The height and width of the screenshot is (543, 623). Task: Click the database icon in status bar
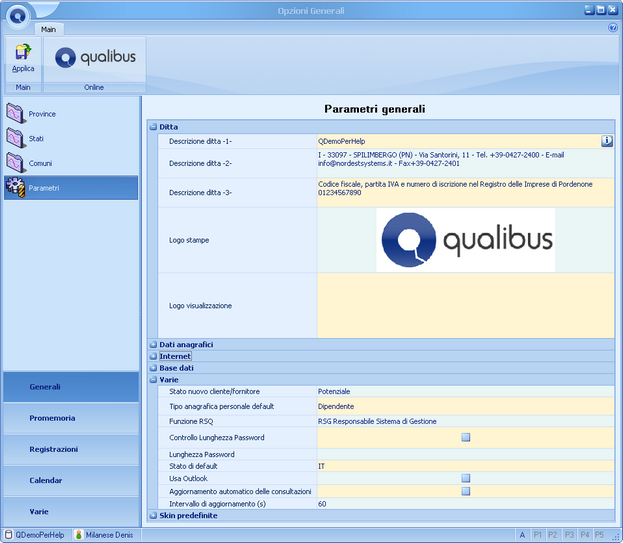[8, 535]
